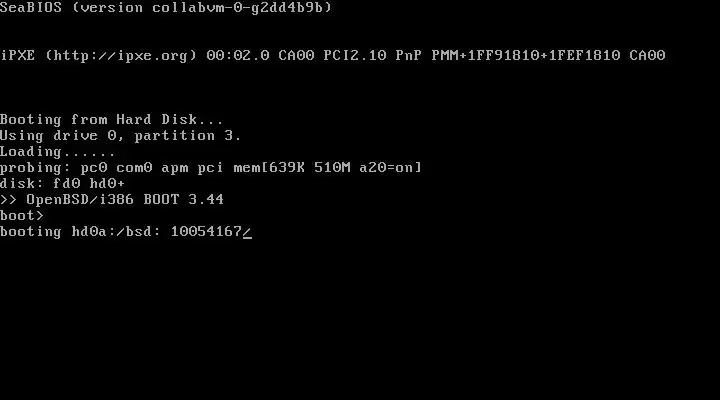This screenshot has height=400, width=720.
Task: Click the 00:02.0 PCI address
Action: click(238, 56)
